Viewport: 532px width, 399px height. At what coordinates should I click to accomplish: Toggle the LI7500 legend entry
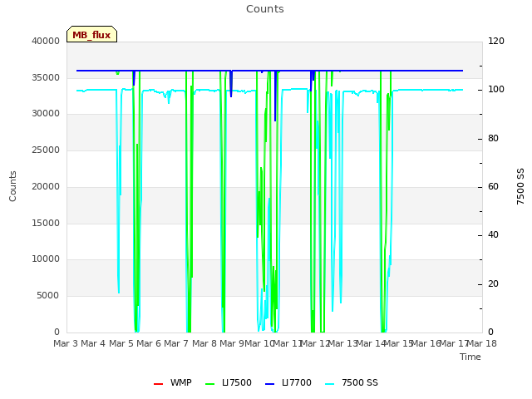(229, 382)
